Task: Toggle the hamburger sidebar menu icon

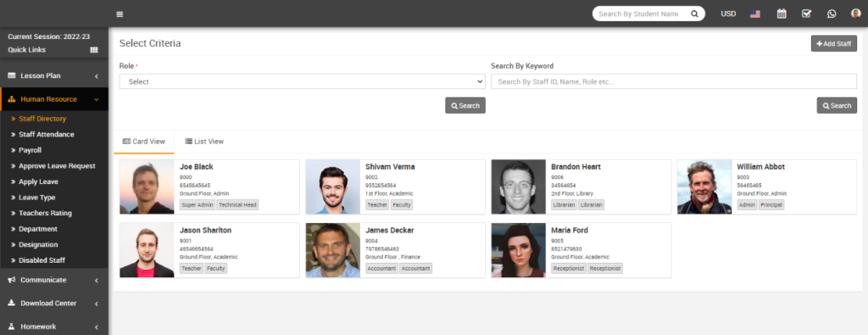Action: coord(120,14)
